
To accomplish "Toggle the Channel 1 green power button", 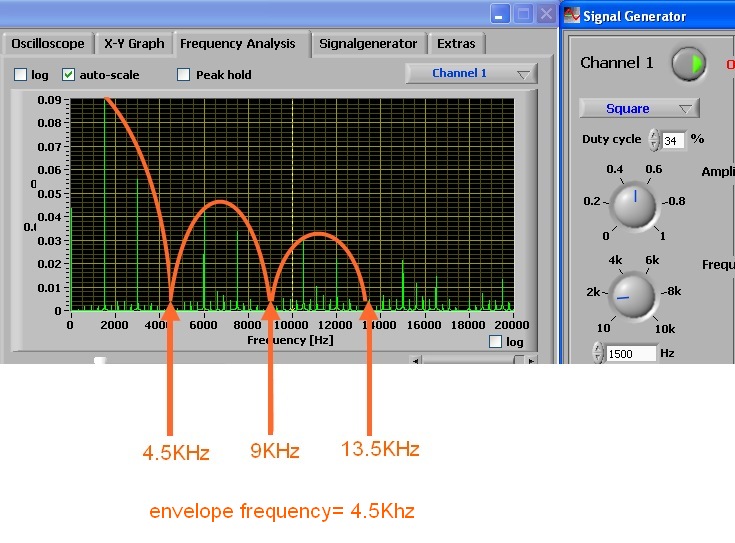I will tap(688, 64).
